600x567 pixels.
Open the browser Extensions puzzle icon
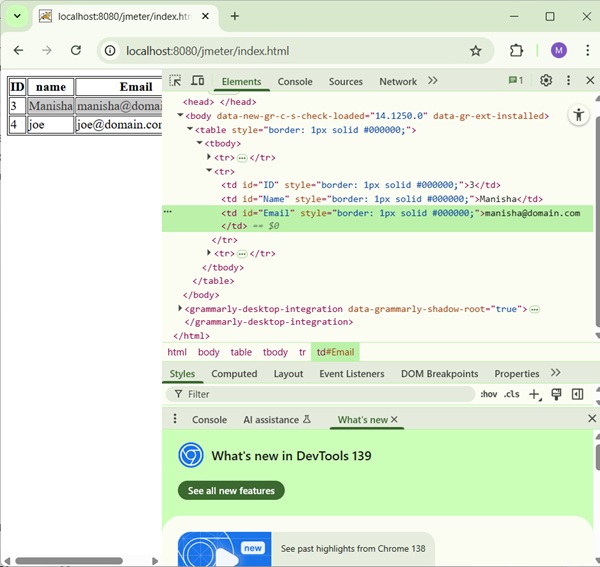click(517, 51)
